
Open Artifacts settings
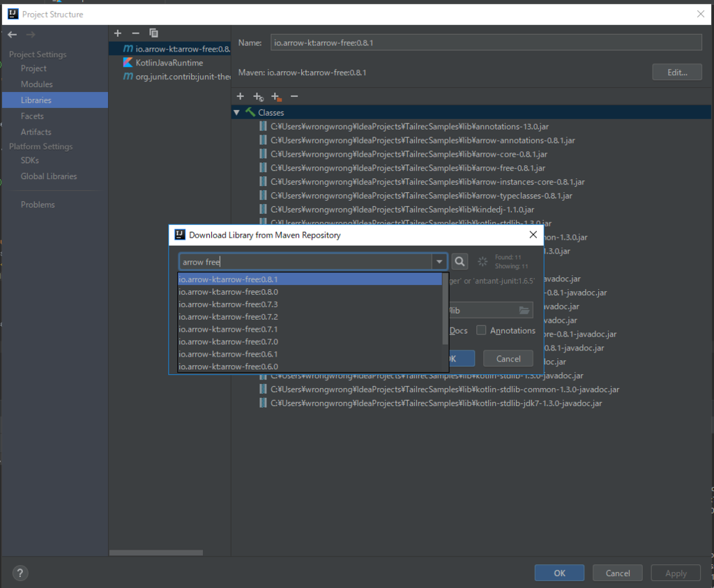pyautogui.click(x=36, y=132)
